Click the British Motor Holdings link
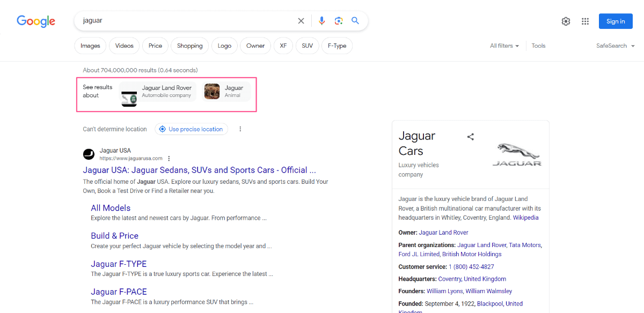The height and width of the screenshot is (313, 644). pos(472,254)
